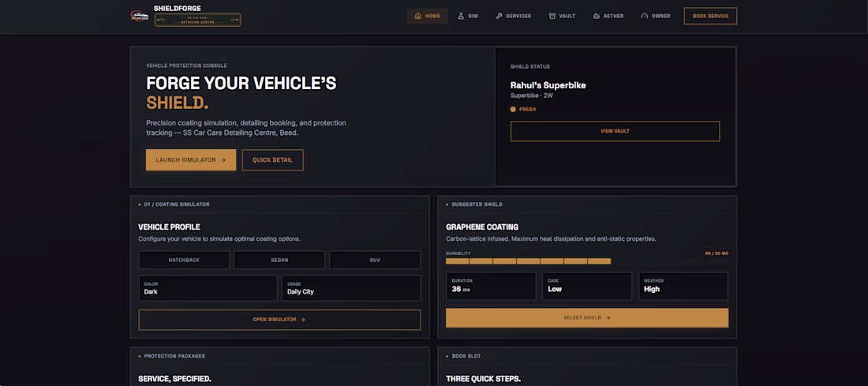This screenshot has height=386, width=868.
Task: Click arrow icon on Select Shield
Action: point(608,318)
